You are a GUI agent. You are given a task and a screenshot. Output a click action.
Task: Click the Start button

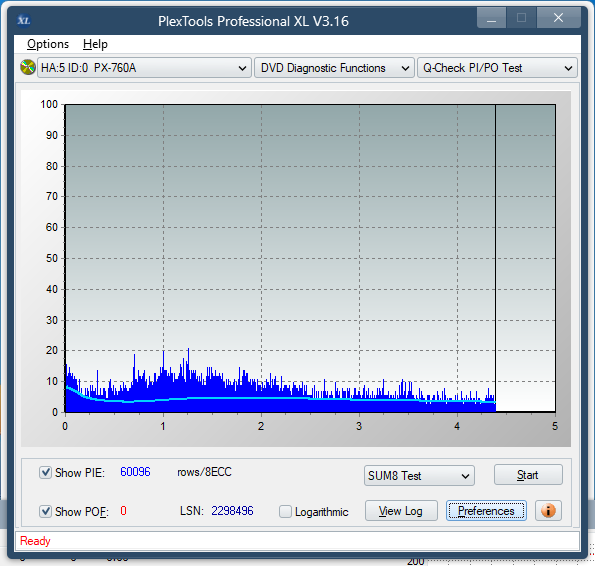[528, 475]
